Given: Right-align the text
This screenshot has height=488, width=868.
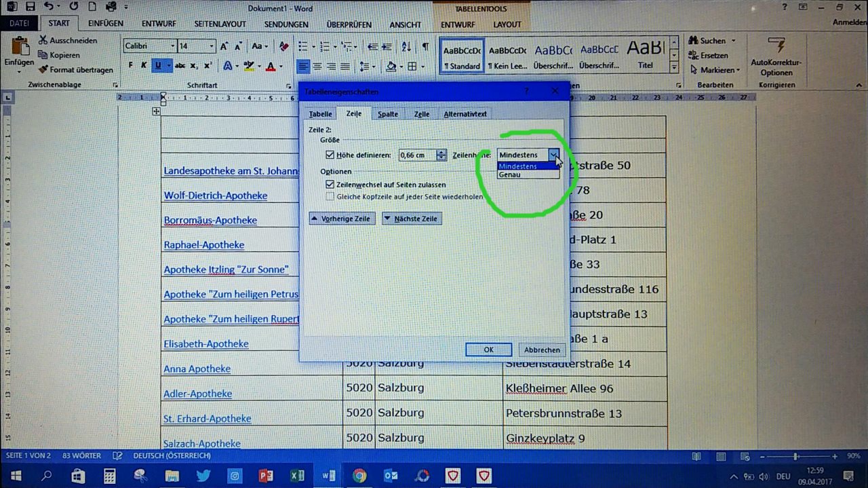Looking at the screenshot, I should (332, 66).
